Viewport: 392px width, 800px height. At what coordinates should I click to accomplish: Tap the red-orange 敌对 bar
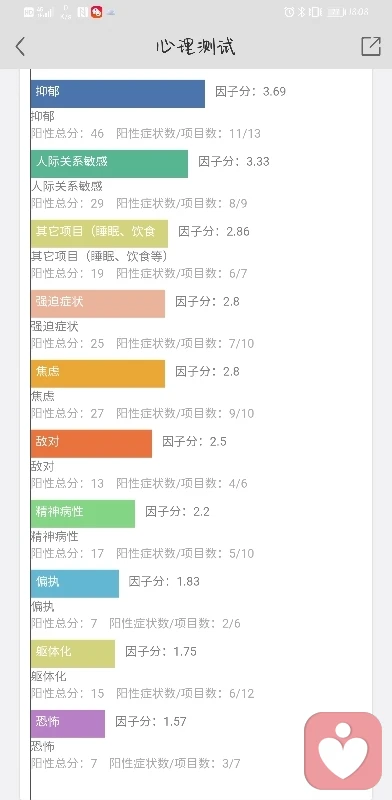(91, 443)
